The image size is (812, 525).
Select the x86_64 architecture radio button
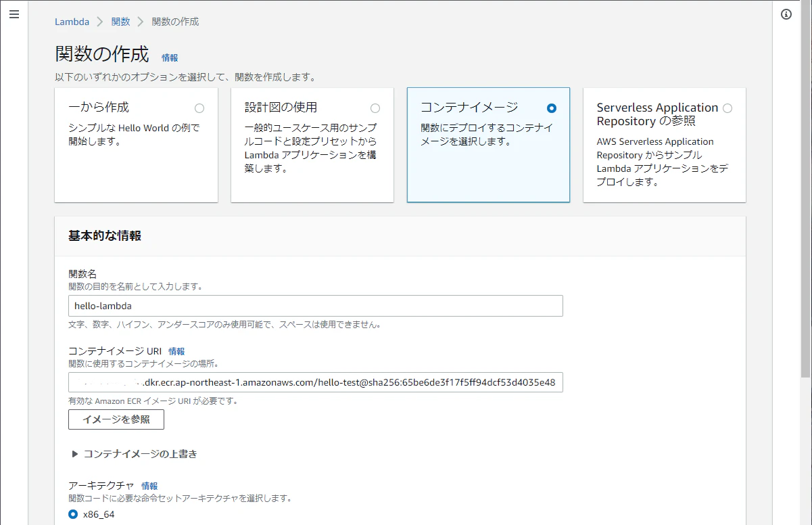(x=72, y=514)
